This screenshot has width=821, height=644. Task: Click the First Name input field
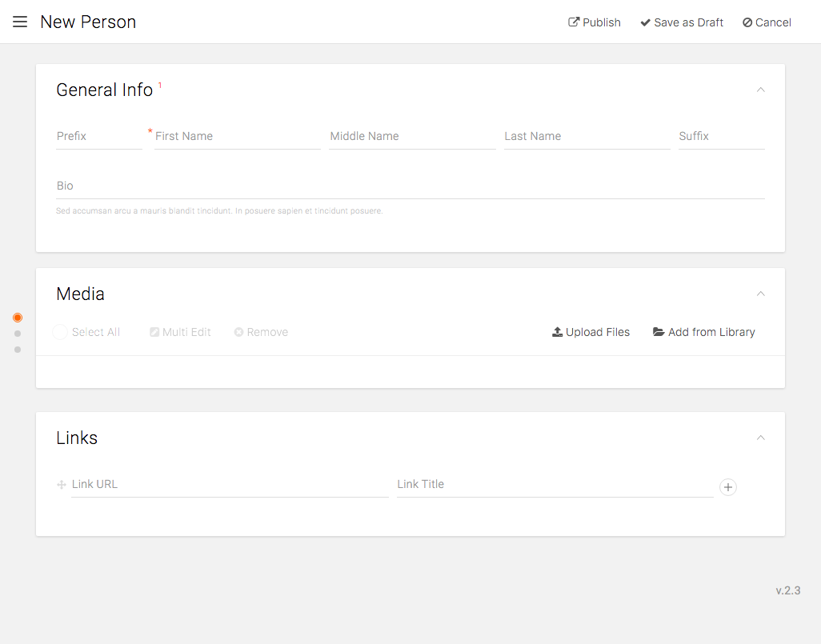[237, 137]
